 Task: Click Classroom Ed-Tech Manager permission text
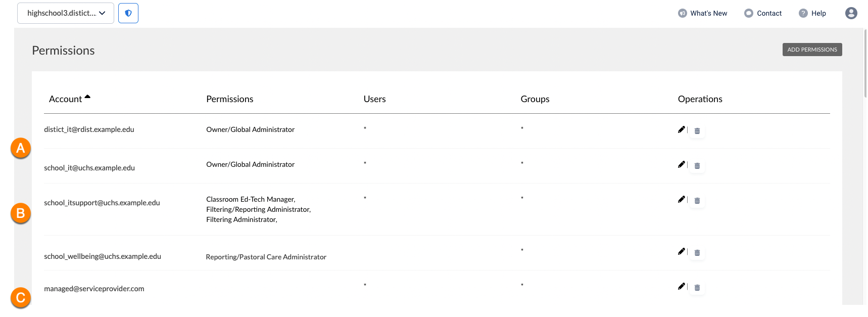251,199
